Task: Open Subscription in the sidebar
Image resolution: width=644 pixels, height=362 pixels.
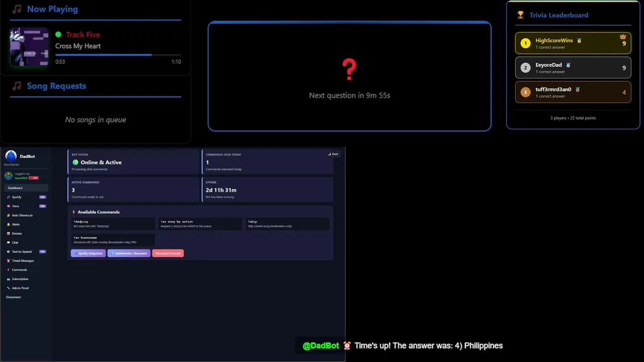Action: [26, 279]
